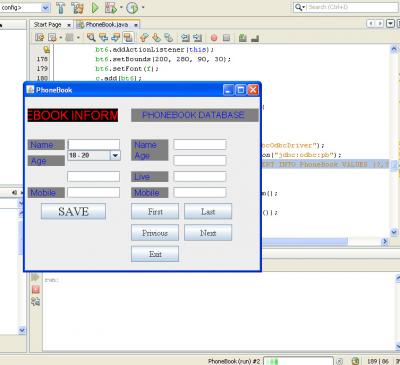Open the Debug Project dropdown arrow
Viewport: 400px width, 365px height.
(121, 7)
